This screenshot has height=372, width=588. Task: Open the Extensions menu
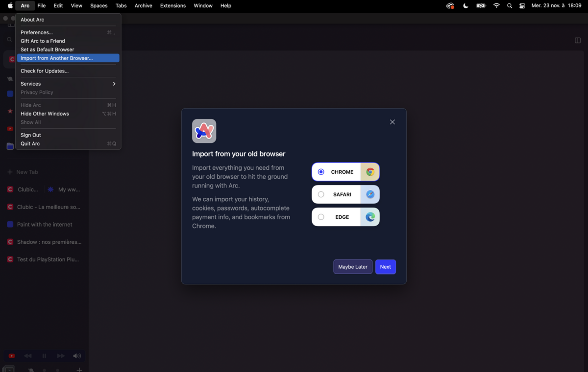pyautogui.click(x=173, y=6)
